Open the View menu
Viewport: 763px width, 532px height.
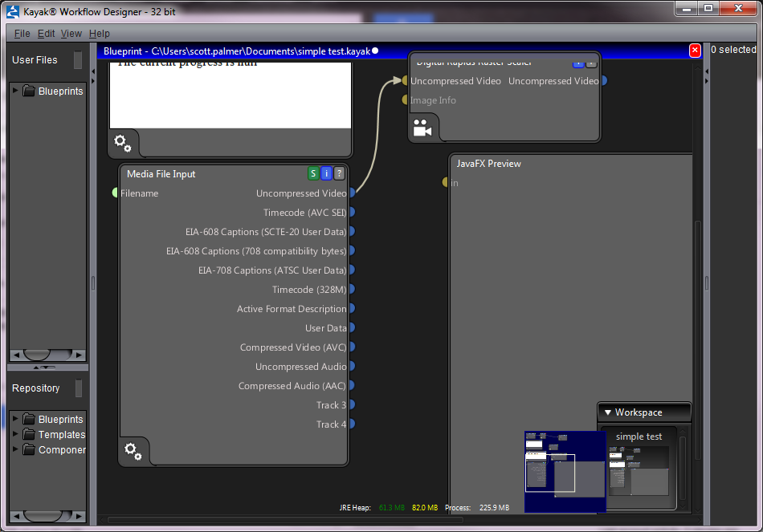pos(71,34)
